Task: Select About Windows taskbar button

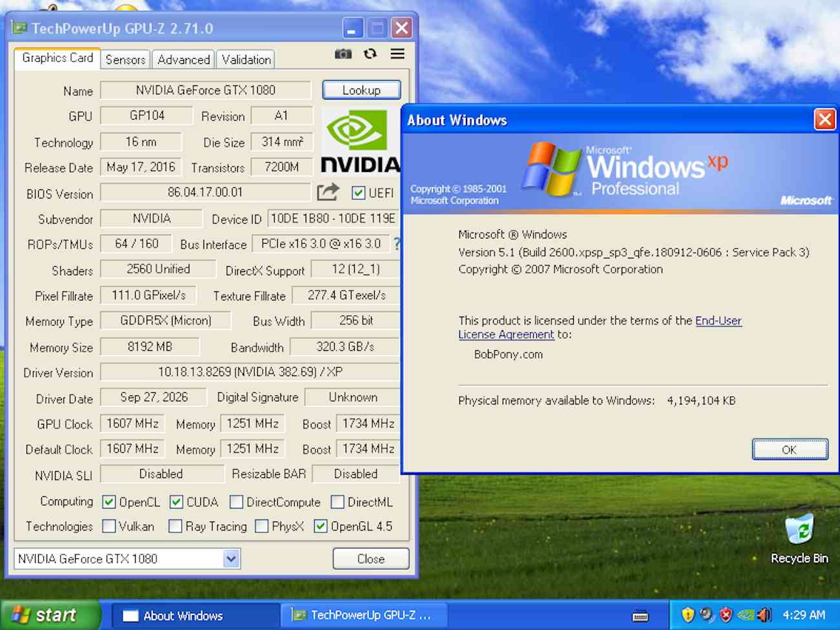Action: point(195,616)
